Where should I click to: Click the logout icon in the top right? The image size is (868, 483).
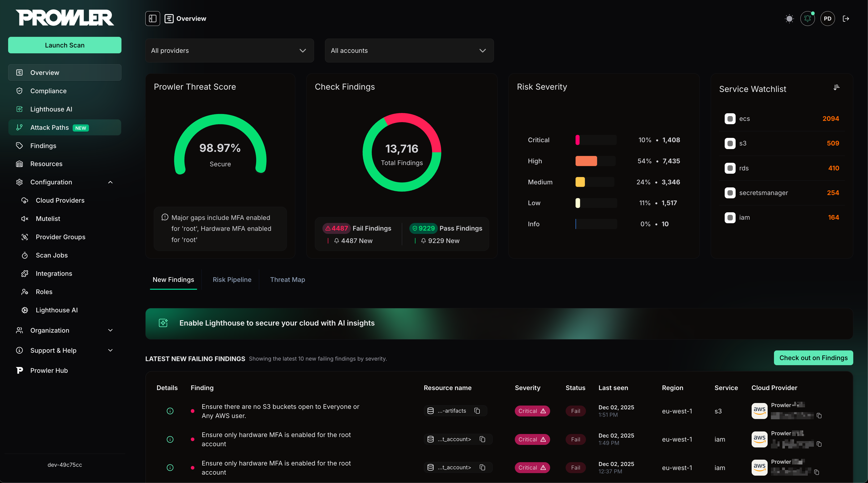(x=846, y=19)
